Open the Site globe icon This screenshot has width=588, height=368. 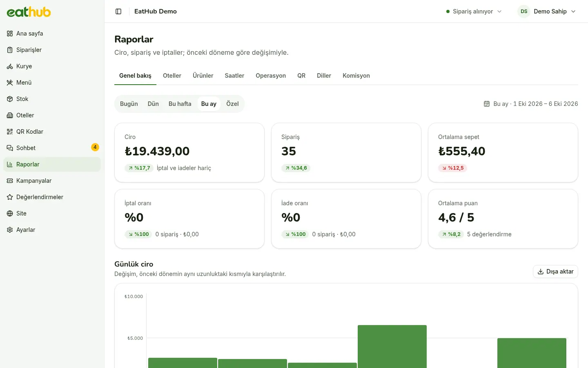point(10,213)
